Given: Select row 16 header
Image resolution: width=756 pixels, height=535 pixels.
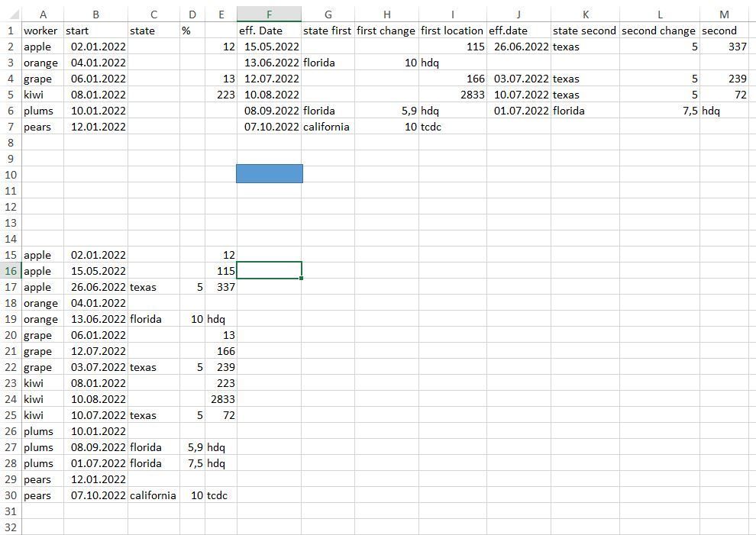Looking at the screenshot, I should pos(11,271).
